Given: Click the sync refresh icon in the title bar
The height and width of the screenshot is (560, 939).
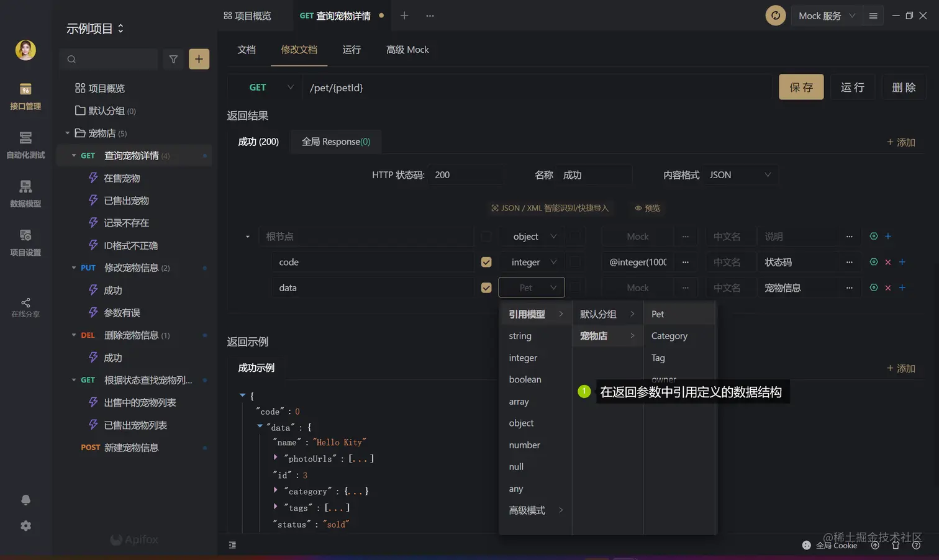Looking at the screenshot, I should pos(775,16).
